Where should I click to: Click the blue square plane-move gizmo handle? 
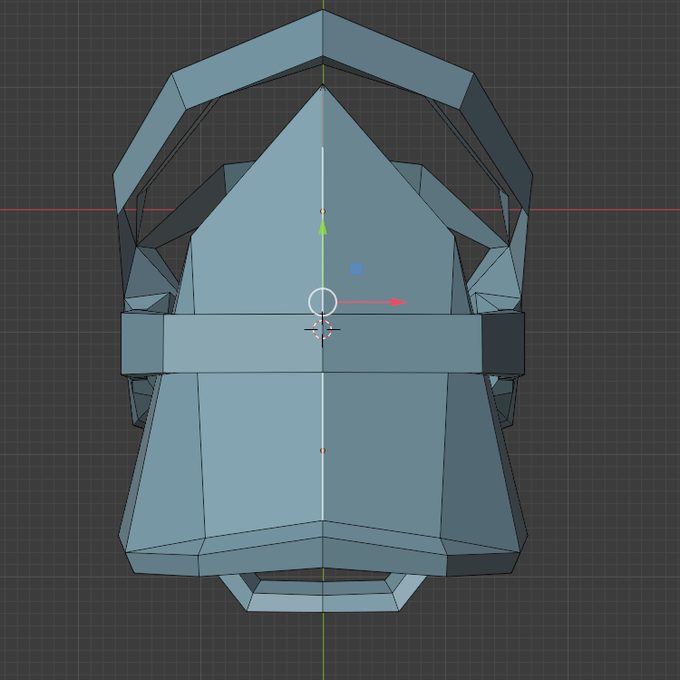pos(356,269)
